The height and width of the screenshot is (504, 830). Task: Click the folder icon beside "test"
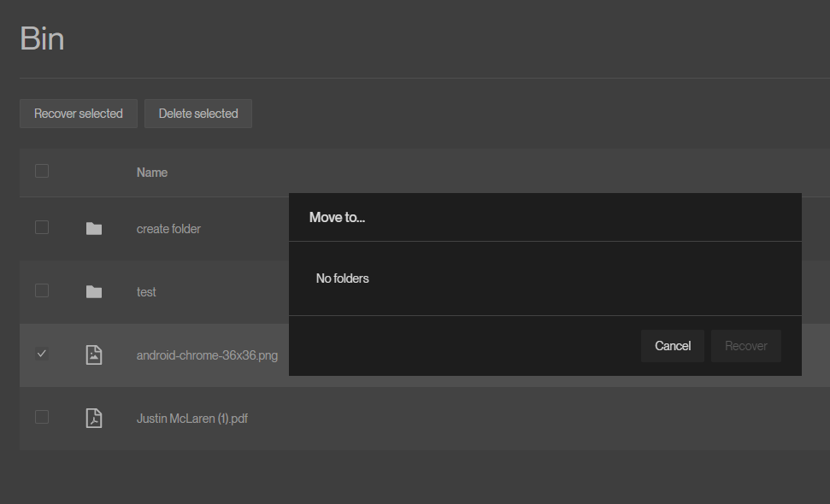(x=94, y=291)
